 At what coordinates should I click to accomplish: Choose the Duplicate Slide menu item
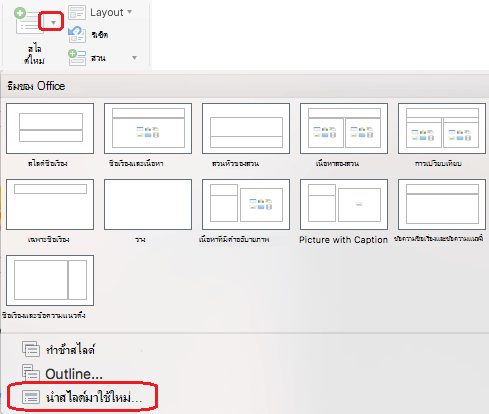[x=59, y=349]
